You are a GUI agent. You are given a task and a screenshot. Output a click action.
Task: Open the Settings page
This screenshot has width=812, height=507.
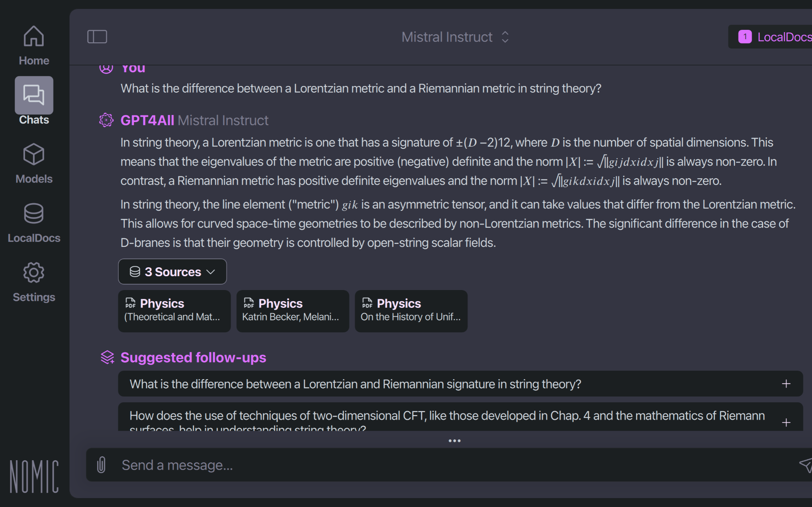point(34,282)
